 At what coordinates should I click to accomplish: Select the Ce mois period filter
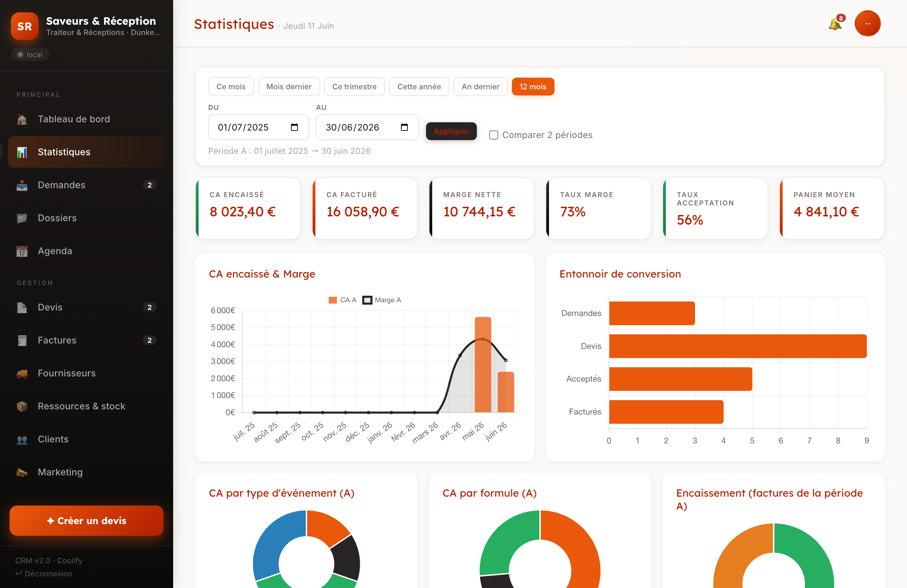(x=231, y=87)
